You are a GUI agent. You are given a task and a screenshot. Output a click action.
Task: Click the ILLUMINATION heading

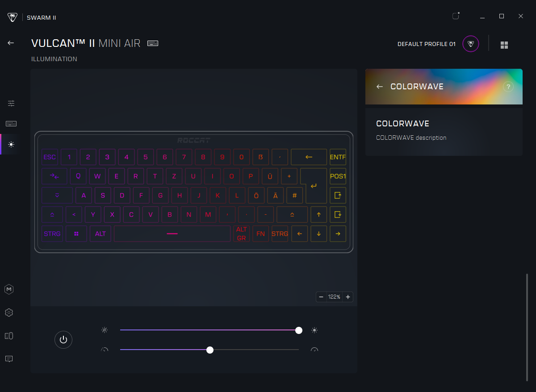coord(54,59)
